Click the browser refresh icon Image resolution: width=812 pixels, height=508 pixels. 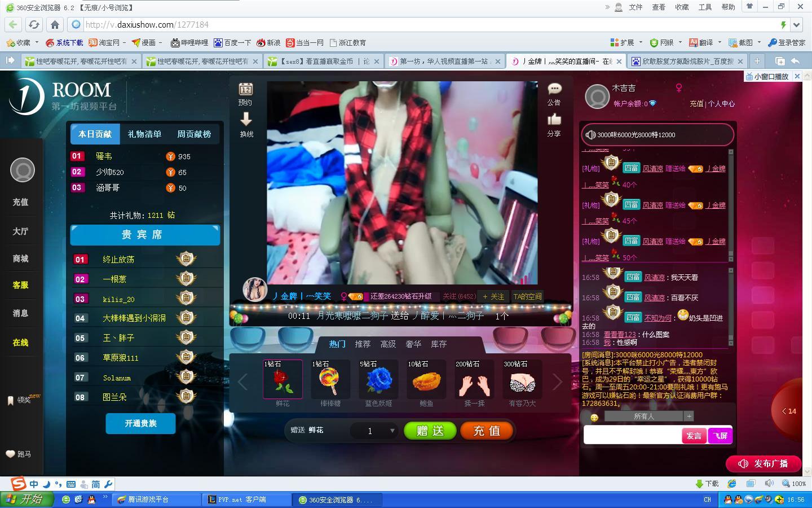[34, 25]
